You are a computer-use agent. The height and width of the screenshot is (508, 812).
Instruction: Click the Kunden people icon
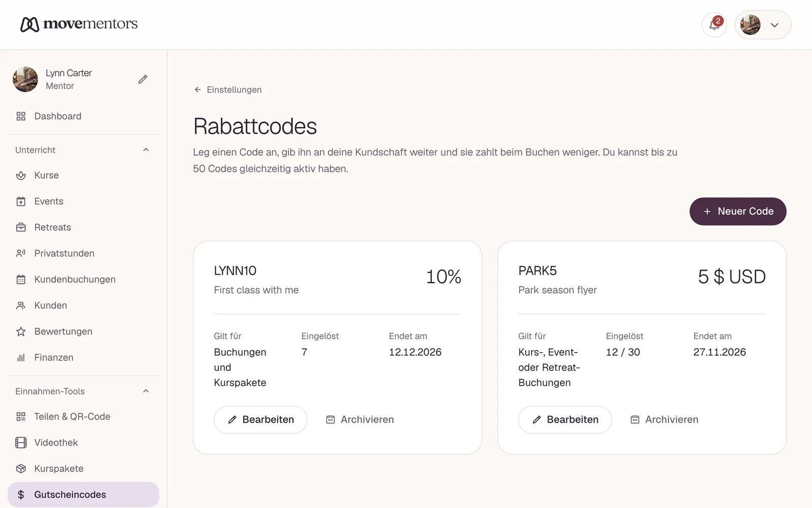[x=21, y=305]
